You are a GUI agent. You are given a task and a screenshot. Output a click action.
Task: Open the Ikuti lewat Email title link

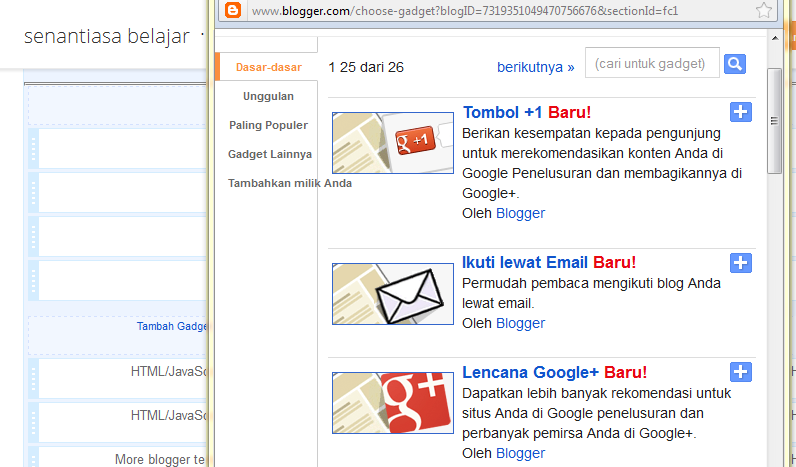[x=524, y=262]
